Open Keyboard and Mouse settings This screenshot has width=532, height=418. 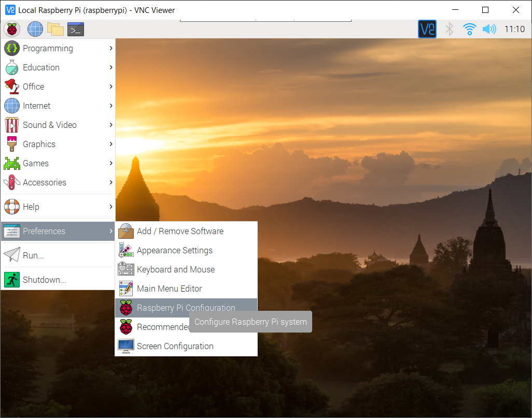point(186,269)
